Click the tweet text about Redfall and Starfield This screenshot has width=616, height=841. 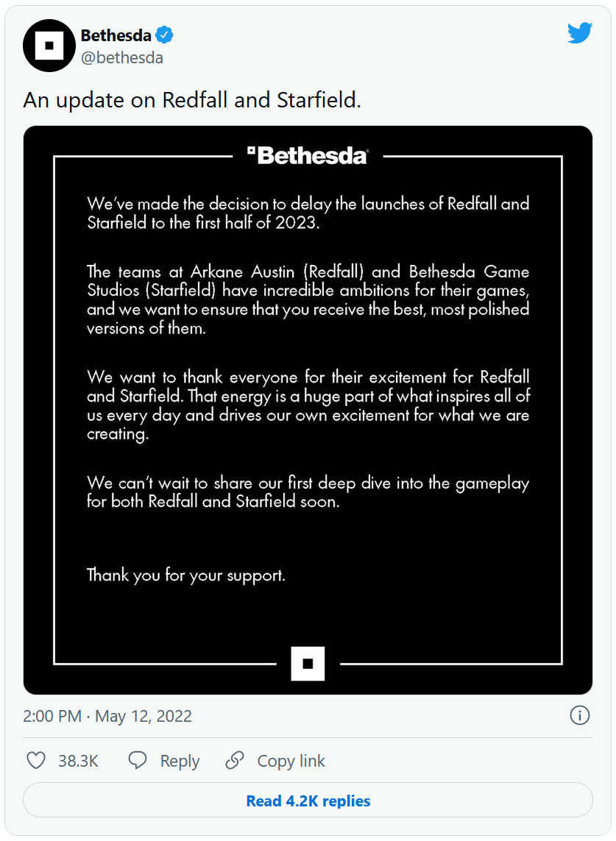point(192,100)
